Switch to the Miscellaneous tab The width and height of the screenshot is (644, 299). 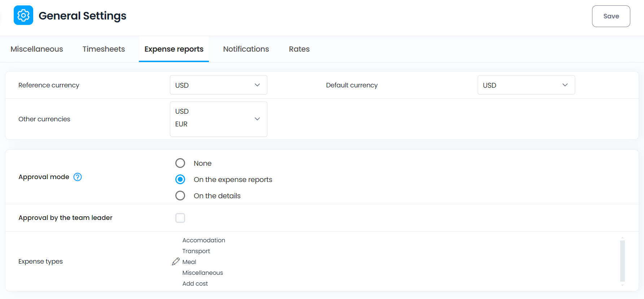37,49
